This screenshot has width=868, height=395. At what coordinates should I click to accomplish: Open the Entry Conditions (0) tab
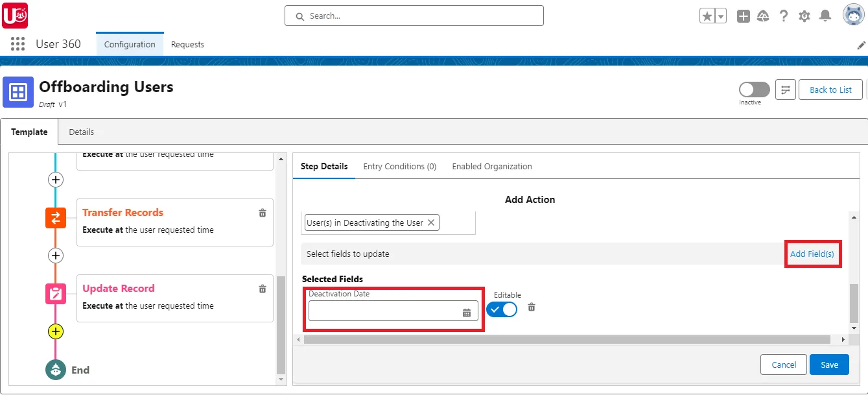(x=399, y=166)
